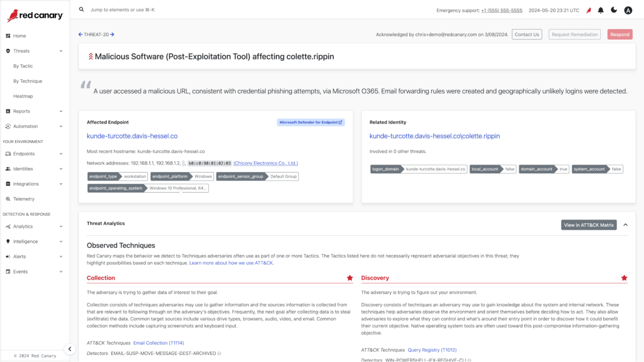This screenshot has height=362, width=644.
Task: Click the red canary bird icon top right
Action: coord(588,10)
